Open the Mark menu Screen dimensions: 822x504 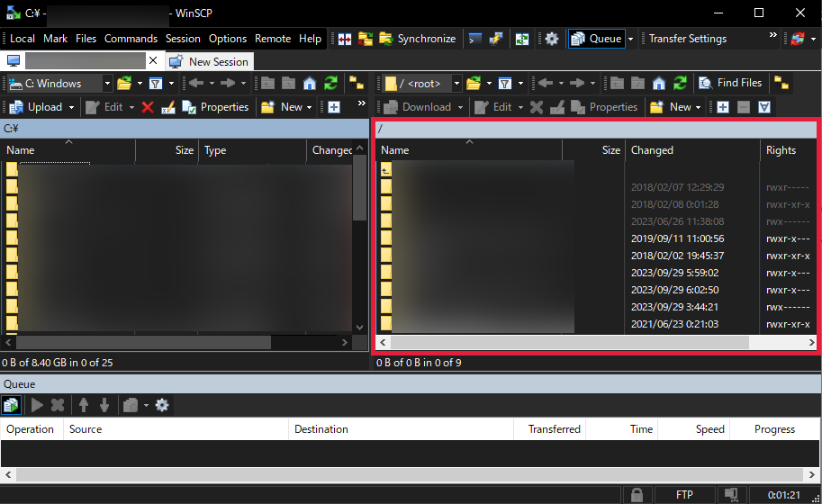pyautogui.click(x=55, y=39)
